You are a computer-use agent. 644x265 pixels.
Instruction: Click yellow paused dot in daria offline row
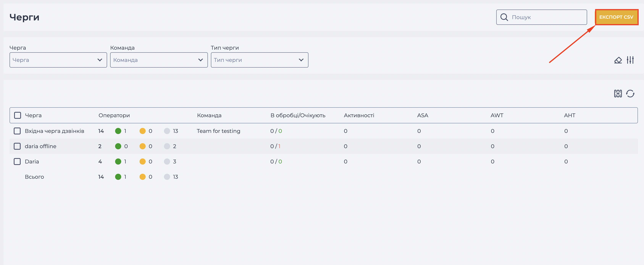(143, 146)
